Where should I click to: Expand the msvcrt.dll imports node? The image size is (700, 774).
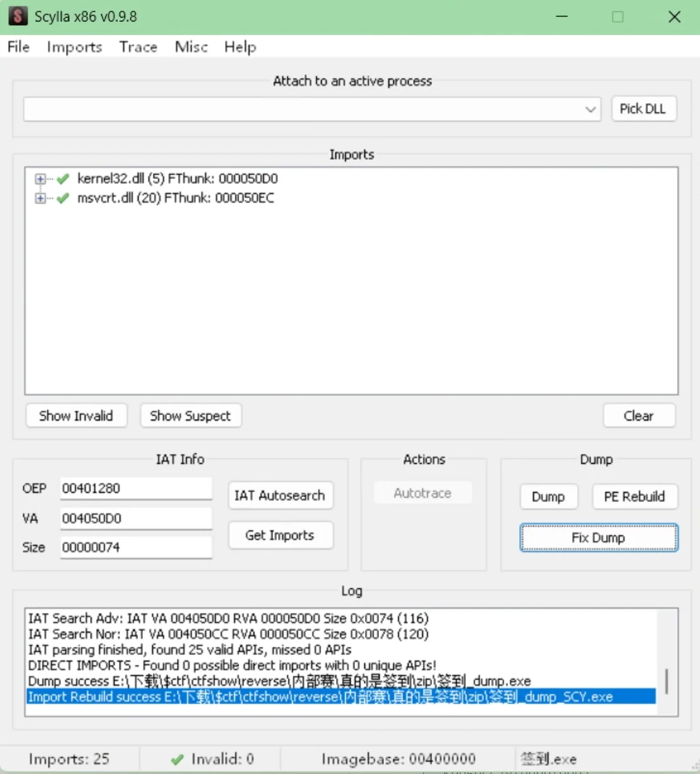[x=40, y=199]
